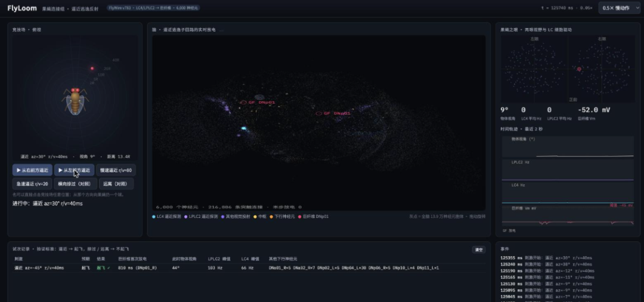The width and height of the screenshot is (644, 302).
Task: Click the event entry at 125190 ms
Action: [547, 271]
